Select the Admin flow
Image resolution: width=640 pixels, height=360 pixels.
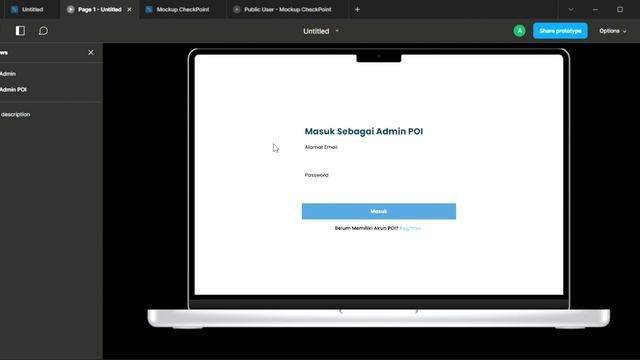pyautogui.click(x=8, y=74)
